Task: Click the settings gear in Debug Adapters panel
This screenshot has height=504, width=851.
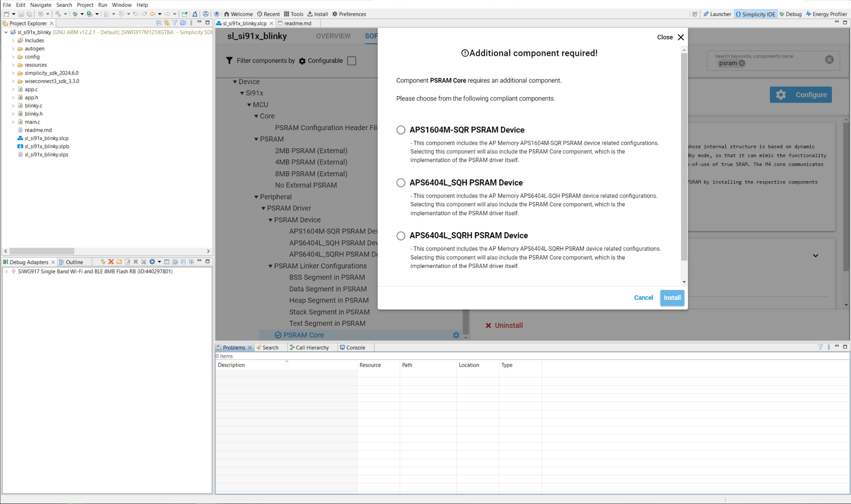Action: 152,262
